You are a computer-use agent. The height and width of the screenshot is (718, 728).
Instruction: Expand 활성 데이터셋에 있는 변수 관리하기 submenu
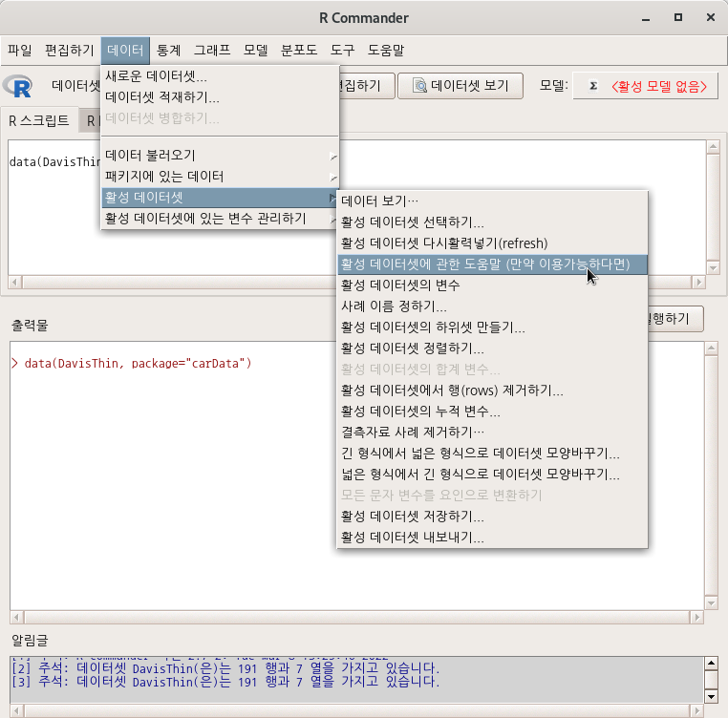click(220, 218)
